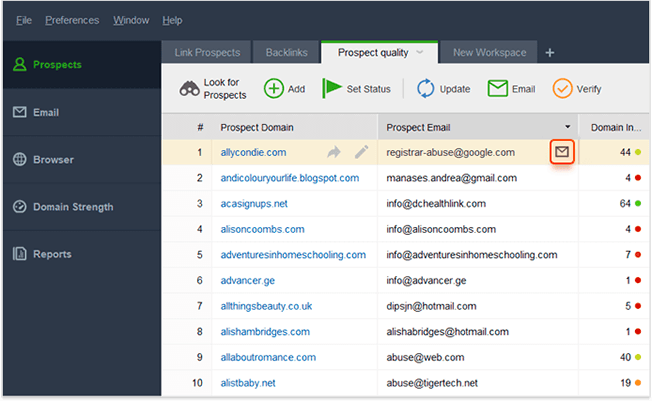The width and height of the screenshot is (652, 401).
Task: Switch to the Backlinks tab
Action: (286, 52)
